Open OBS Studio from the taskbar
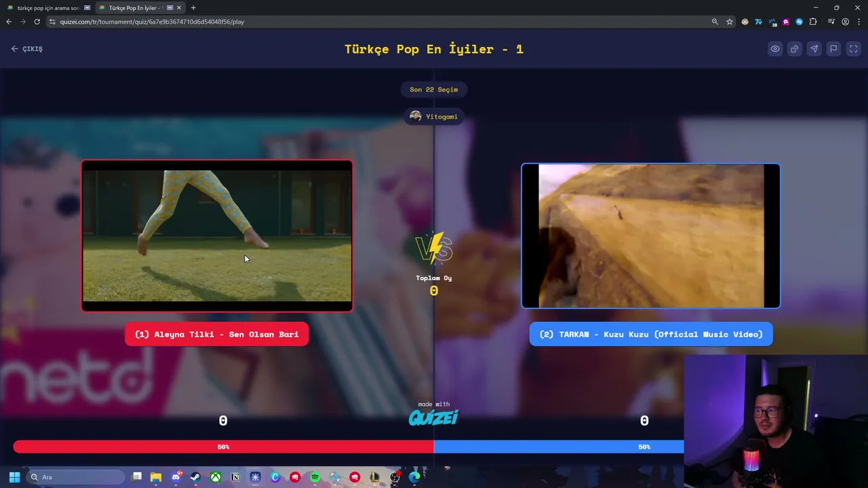 [395, 477]
